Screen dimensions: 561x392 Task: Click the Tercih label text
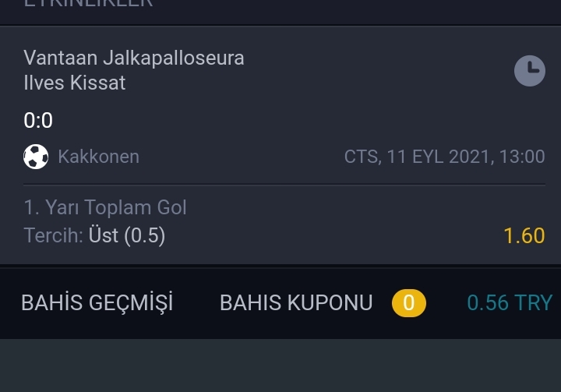coord(53,235)
